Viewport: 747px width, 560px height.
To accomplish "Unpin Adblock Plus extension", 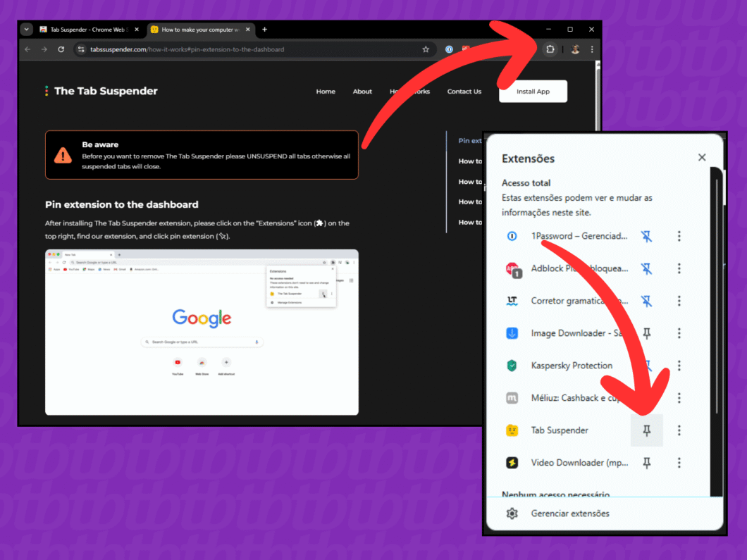I will pos(646,268).
